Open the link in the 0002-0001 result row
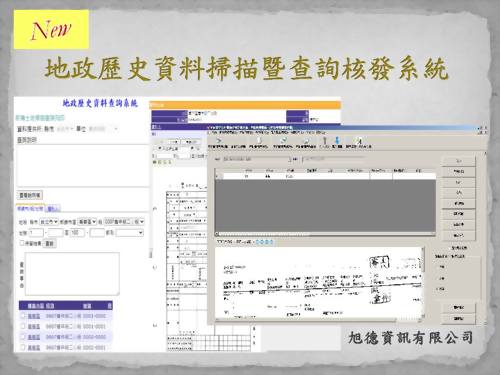Image resolution: width=500 pixels, height=375 pixels. tap(34, 348)
